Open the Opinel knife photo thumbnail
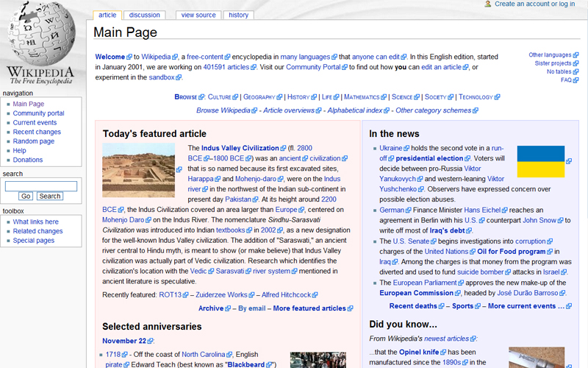Screen dimensions: 588x368 [537, 358]
